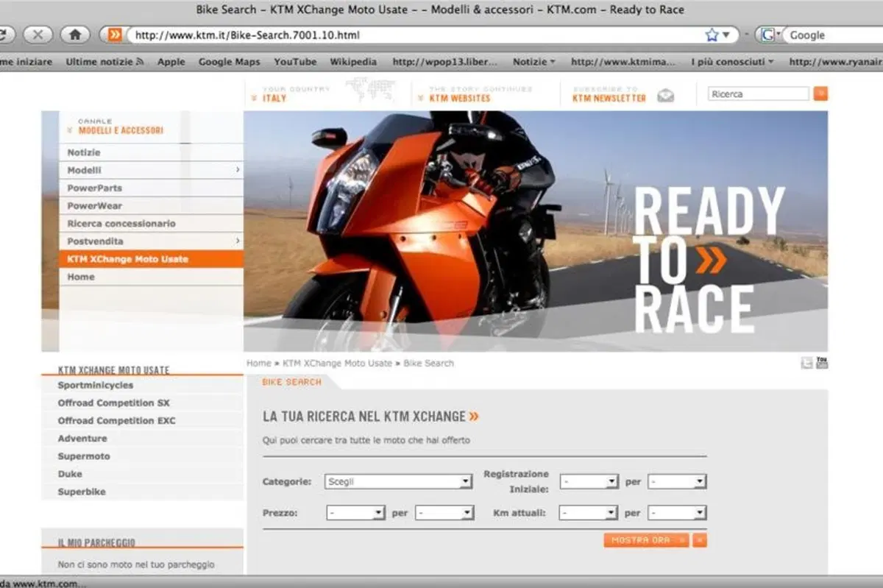Viewport: 883px width, 588px height.
Task: Click 'Il mio parcheggio' heading
Action: pyautogui.click(x=96, y=542)
